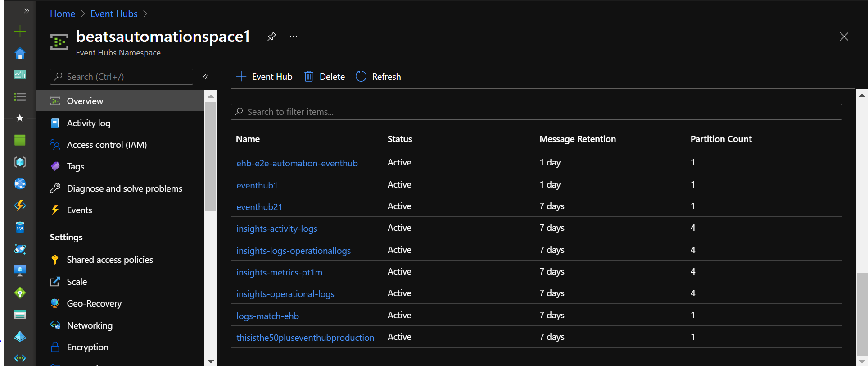Open All services list icon
The width and height of the screenshot is (868, 366).
pyautogui.click(x=20, y=96)
